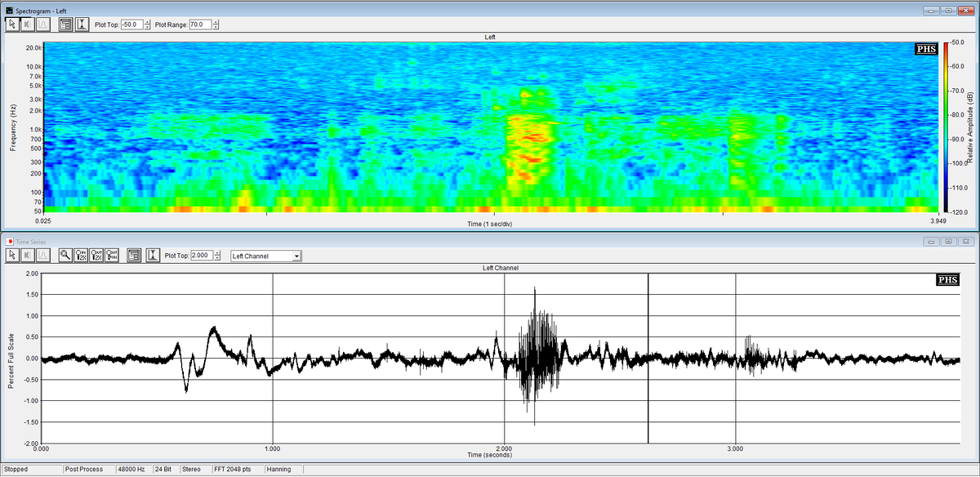Screen dimensions: 980x477
Task: Click the 'Time (1 sec/div)' axis label
Action: tap(489, 223)
